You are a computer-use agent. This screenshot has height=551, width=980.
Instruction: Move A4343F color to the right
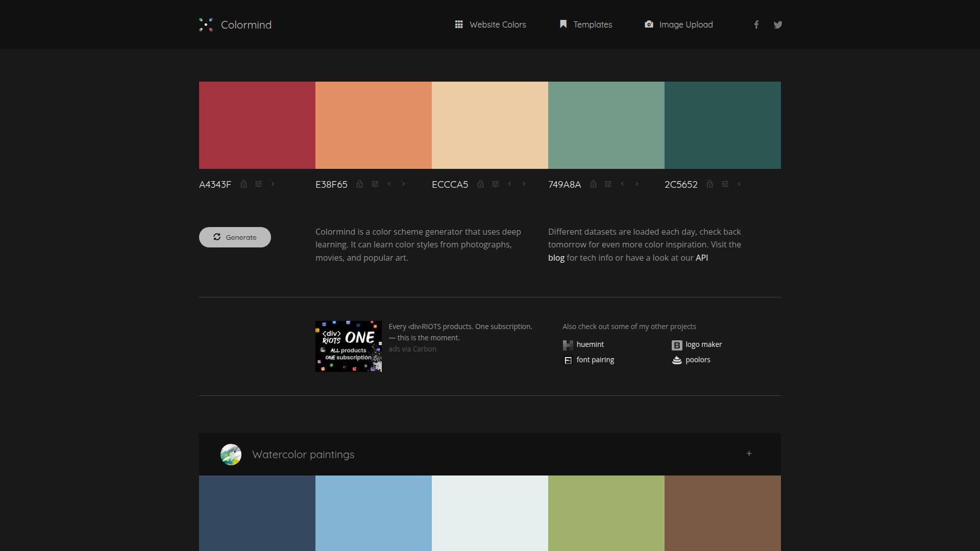[273, 184]
